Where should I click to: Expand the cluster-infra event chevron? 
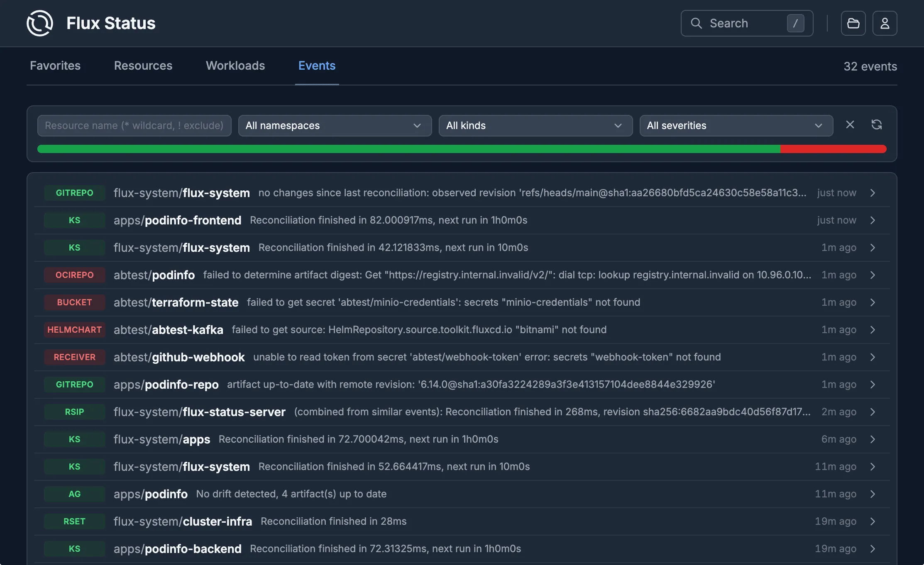pyautogui.click(x=872, y=521)
